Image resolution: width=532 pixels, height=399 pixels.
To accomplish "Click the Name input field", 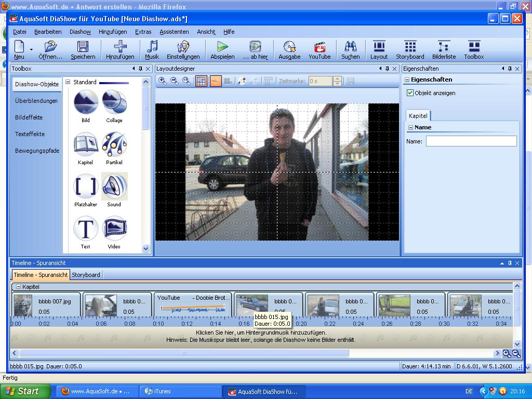I will [471, 141].
